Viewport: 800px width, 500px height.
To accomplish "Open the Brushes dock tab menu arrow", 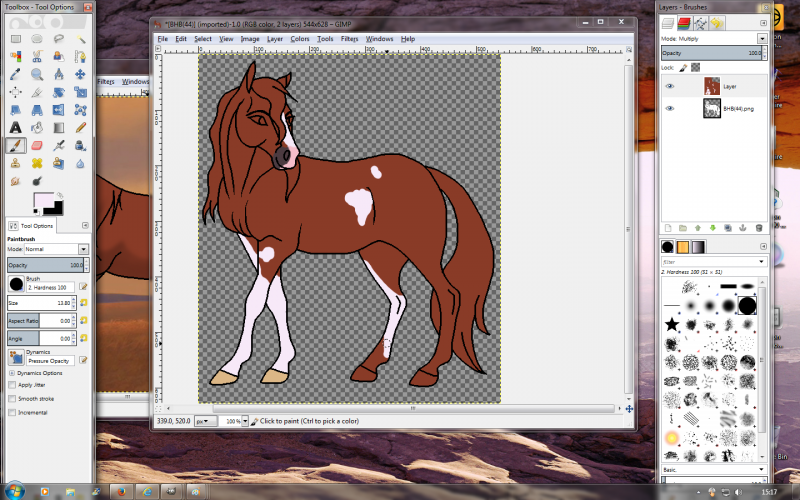I will tap(763, 246).
